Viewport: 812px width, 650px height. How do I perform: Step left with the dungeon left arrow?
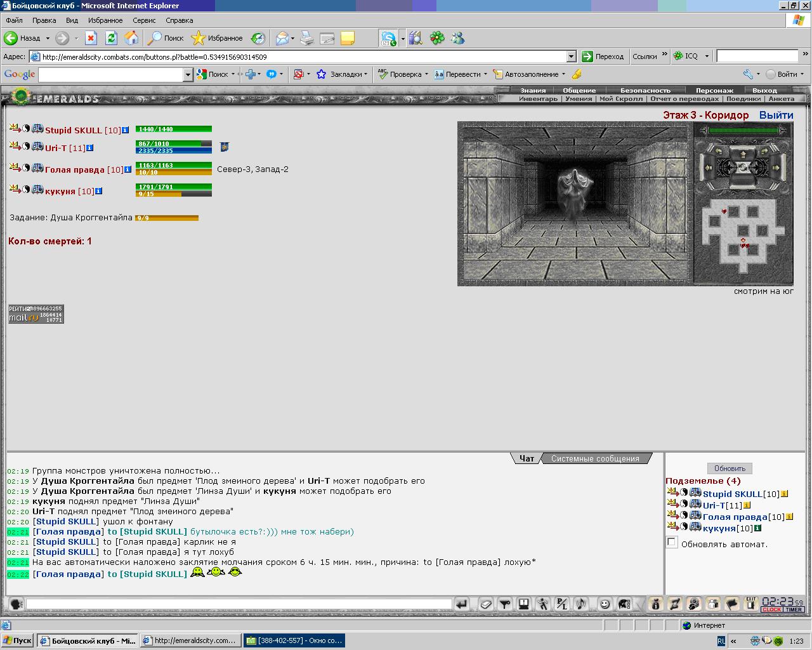click(708, 168)
